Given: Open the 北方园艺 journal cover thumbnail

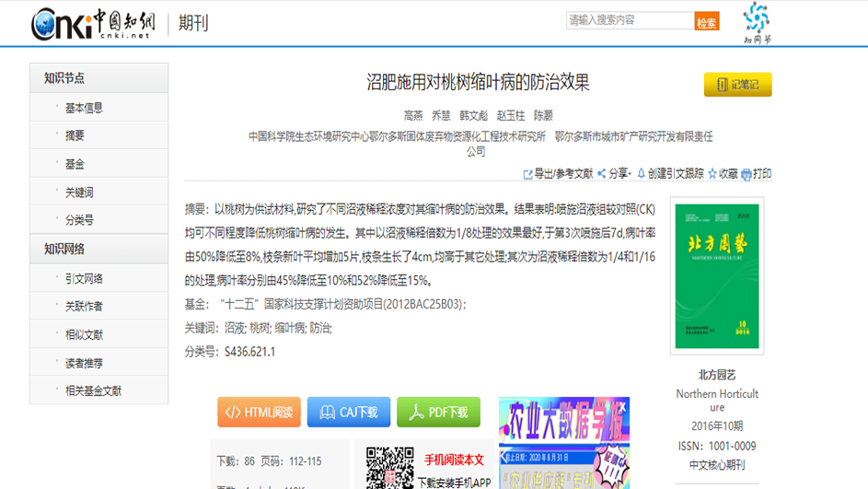Looking at the screenshot, I should pyautogui.click(x=717, y=275).
